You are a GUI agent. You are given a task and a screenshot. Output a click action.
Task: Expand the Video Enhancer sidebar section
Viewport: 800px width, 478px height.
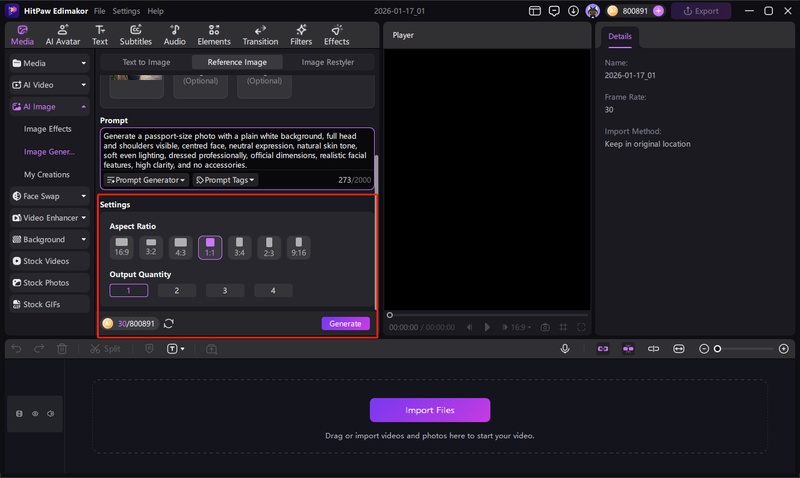click(49, 218)
